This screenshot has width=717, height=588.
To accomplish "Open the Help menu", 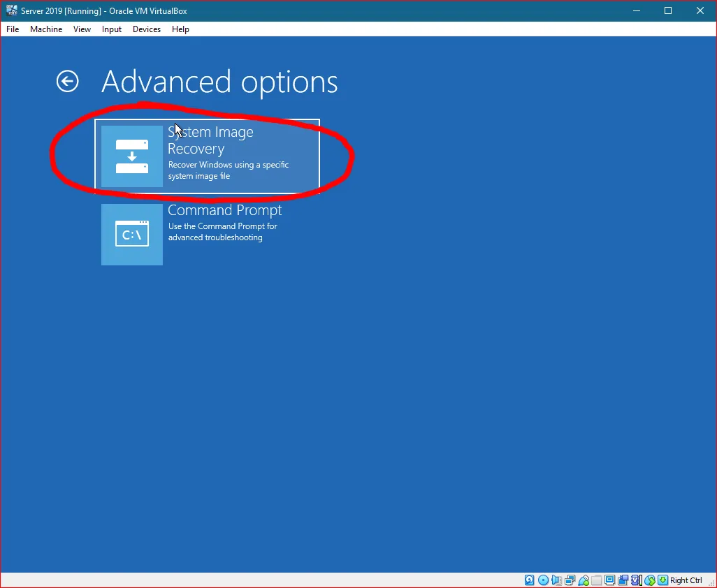I will tap(180, 29).
